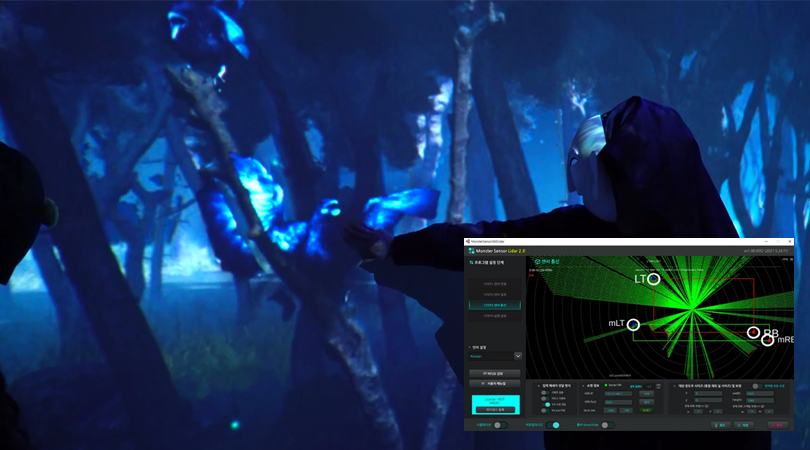Select the LT corner point in lidar view
Viewport: 810px width, 450px height.
pos(653,279)
